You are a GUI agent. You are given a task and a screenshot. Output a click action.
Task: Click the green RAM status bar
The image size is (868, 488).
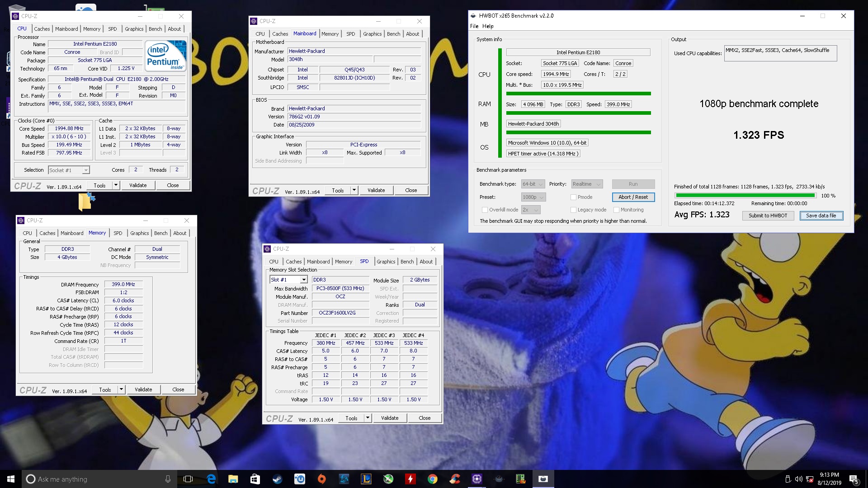578,113
